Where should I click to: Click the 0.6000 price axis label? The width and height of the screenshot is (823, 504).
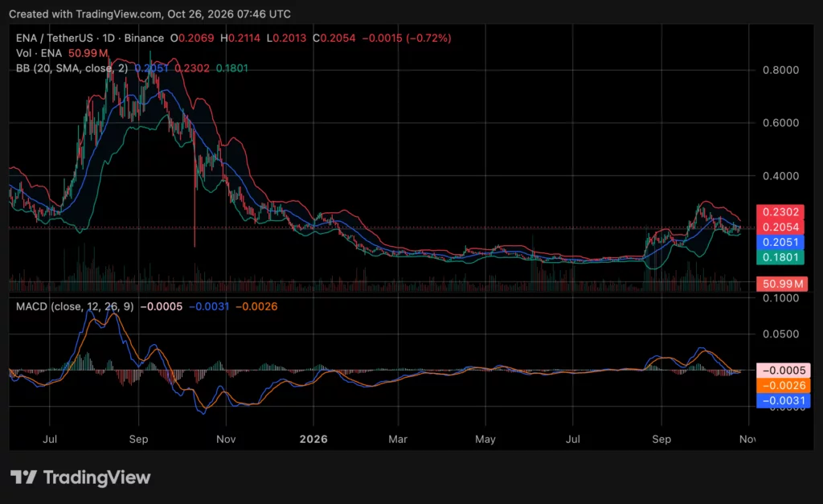(780, 123)
